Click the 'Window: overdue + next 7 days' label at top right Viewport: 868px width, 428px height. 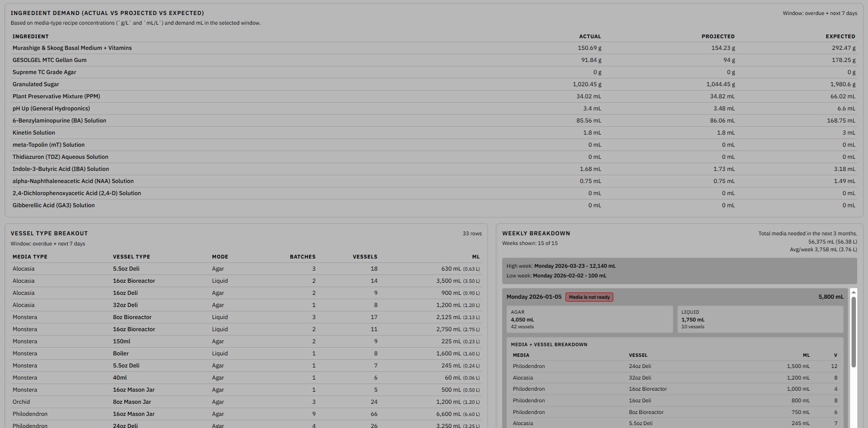click(820, 13)
